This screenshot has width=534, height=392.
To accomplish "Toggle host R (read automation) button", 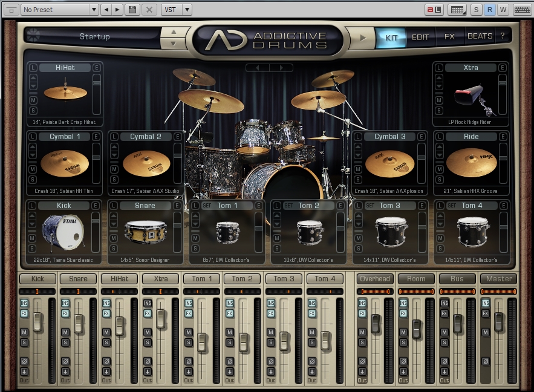I will pyautogui.click(x=489, y=10).
